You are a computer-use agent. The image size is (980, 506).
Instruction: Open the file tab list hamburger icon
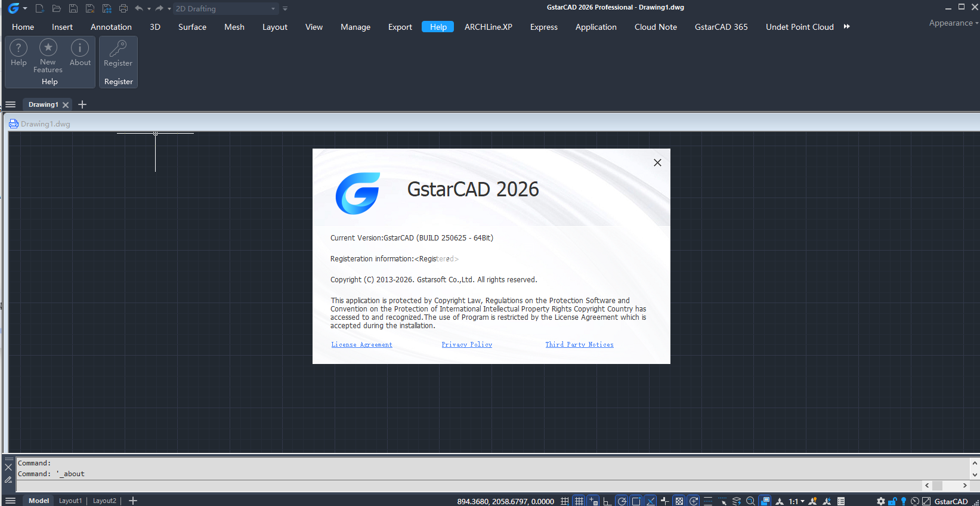[x=11, y=104]
